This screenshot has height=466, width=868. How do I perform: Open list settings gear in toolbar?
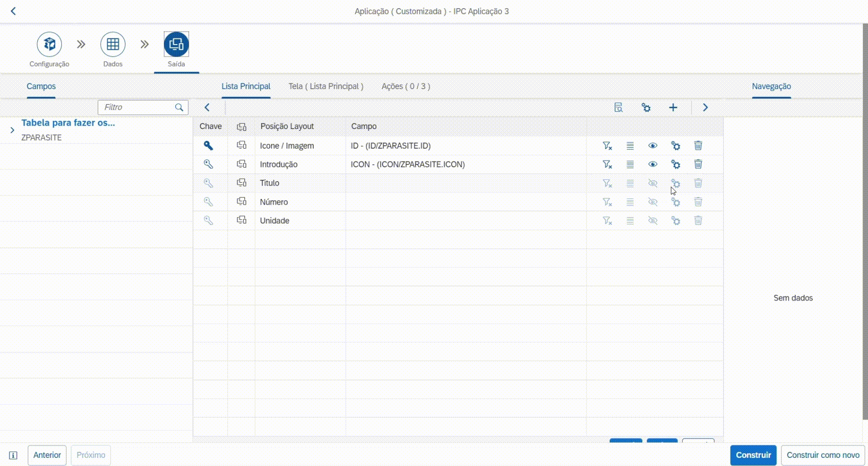[x=646, y=107]
